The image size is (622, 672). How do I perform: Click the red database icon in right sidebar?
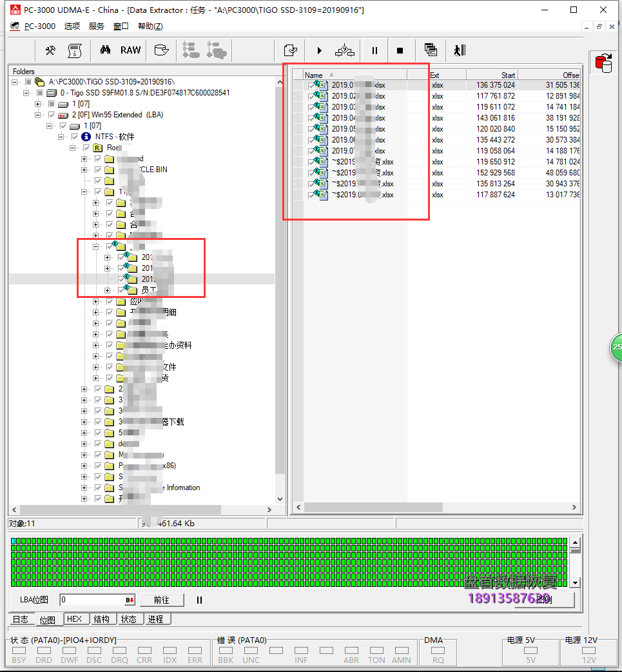coord(604,64)
